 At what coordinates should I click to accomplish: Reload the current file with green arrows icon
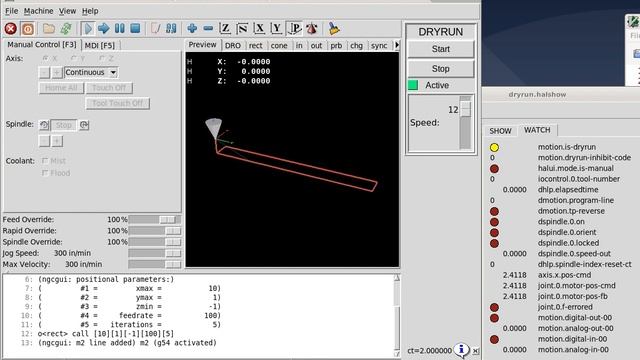(x=66, y=29)
